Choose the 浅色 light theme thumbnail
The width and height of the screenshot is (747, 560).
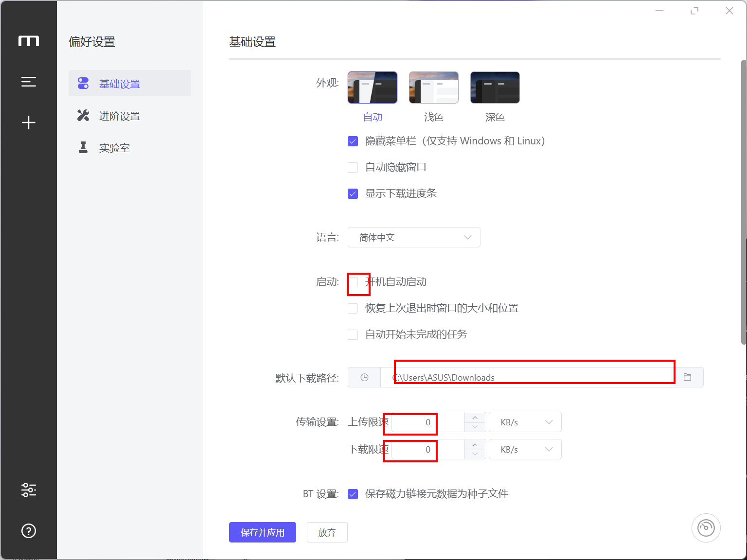[434, 87]
